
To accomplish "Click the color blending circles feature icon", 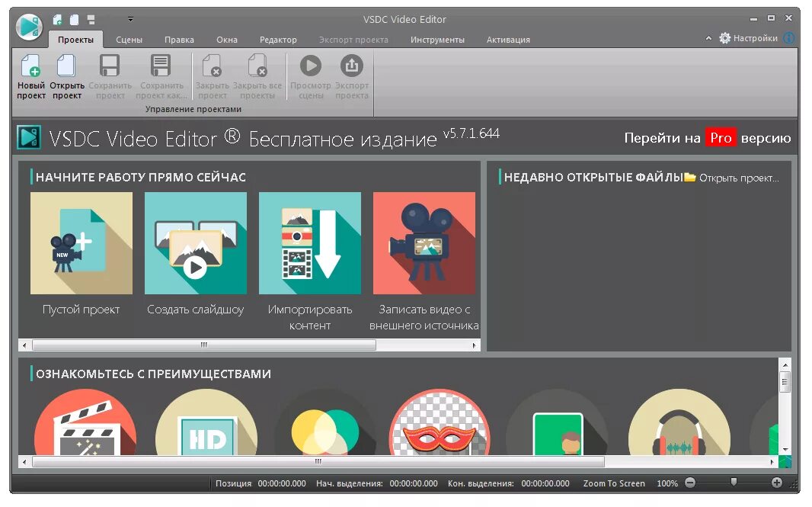I will 325,422.
